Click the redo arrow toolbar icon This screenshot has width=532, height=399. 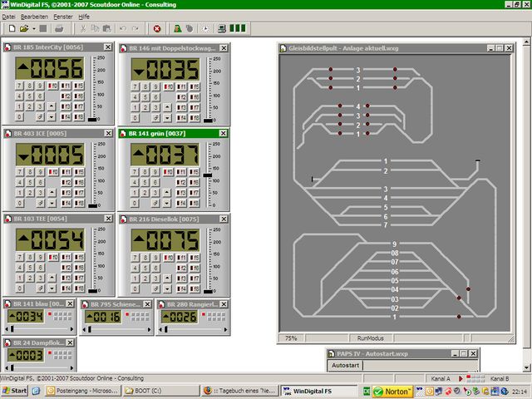[x=135, y=28]
